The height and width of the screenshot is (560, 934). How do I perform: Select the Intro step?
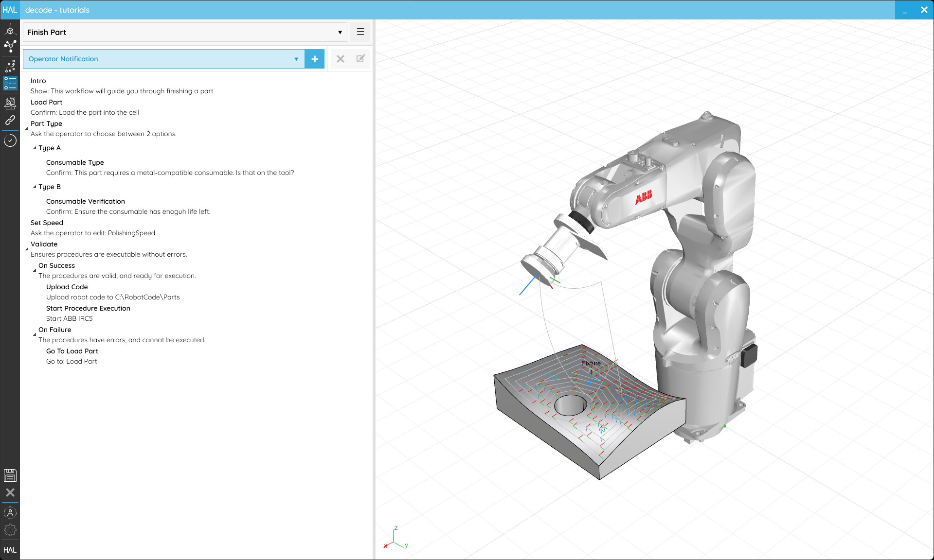coord(38,81)
